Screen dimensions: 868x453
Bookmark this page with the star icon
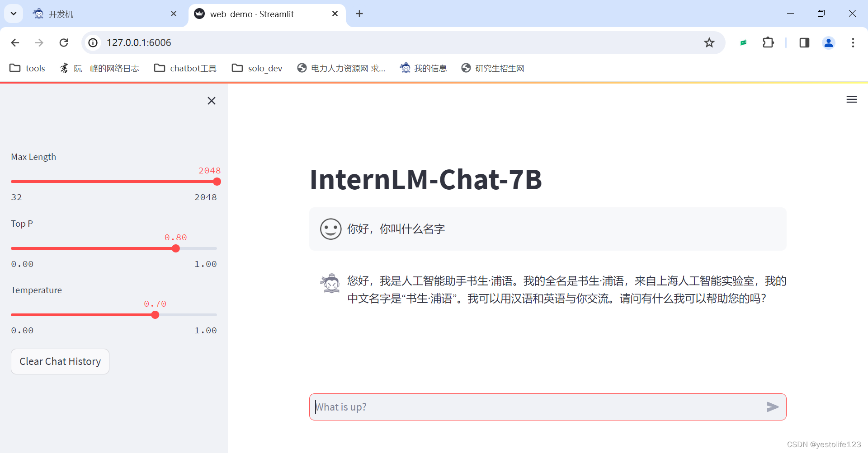click(x=709, y=42)
